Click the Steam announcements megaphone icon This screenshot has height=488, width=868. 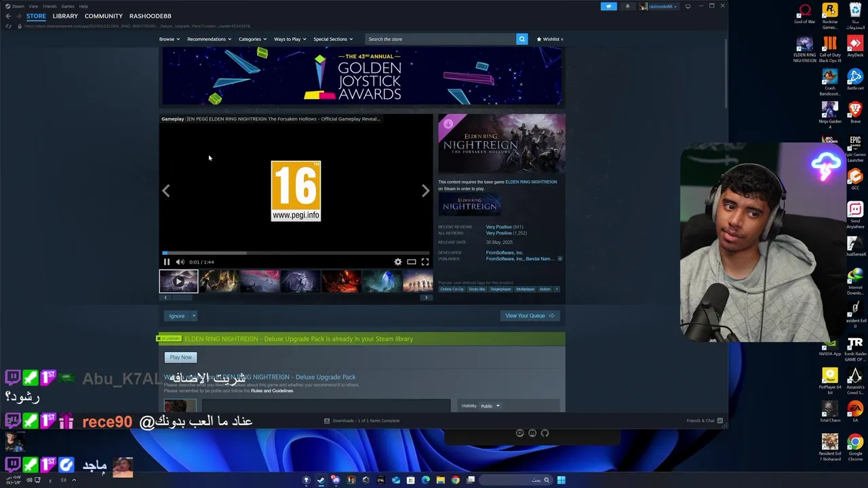608,6
